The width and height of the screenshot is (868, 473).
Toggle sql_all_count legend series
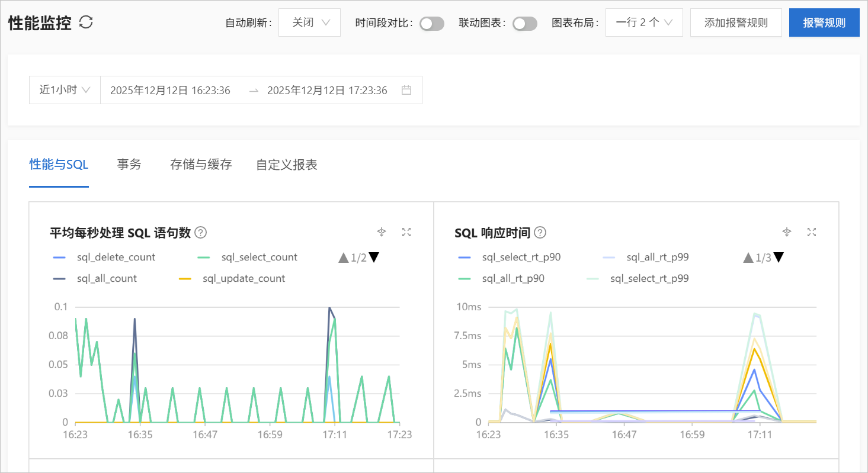tap(95, 278)
